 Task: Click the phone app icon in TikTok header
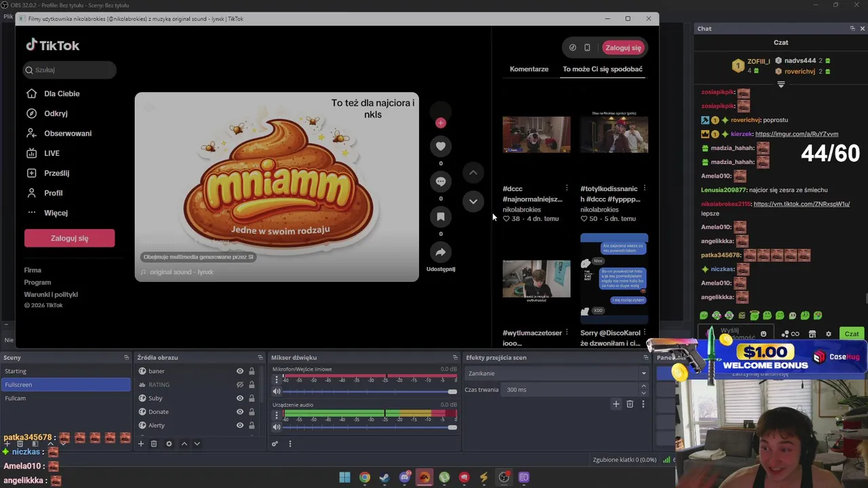click(587, 47)
